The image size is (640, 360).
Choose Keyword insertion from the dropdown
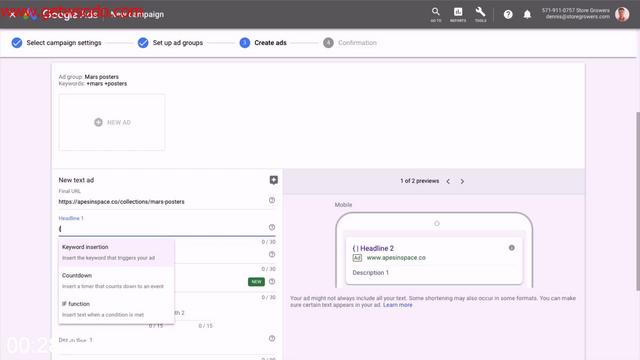[116, 252]
